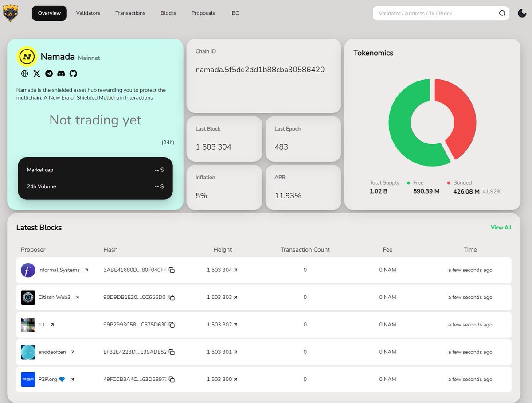Image resolution: width=532 pixels, height=403 pixels.
Task: Click the green Free legend dot
Action: pos(408,183)
